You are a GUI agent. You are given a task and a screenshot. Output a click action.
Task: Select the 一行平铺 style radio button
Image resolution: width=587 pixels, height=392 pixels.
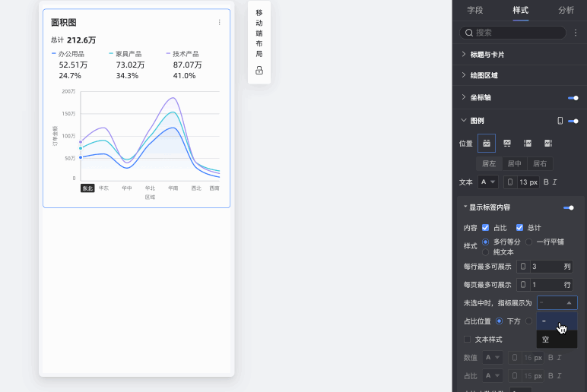click(x=528, y=242)
